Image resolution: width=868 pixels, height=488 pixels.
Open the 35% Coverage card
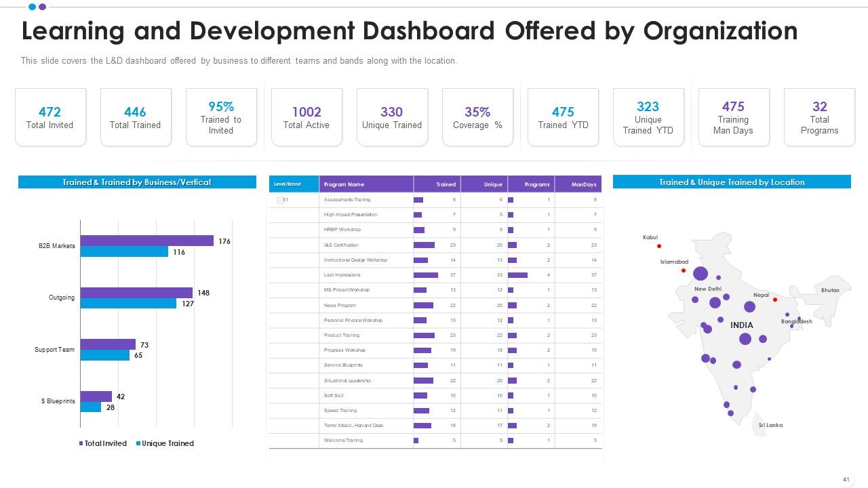tap(477, 117)
